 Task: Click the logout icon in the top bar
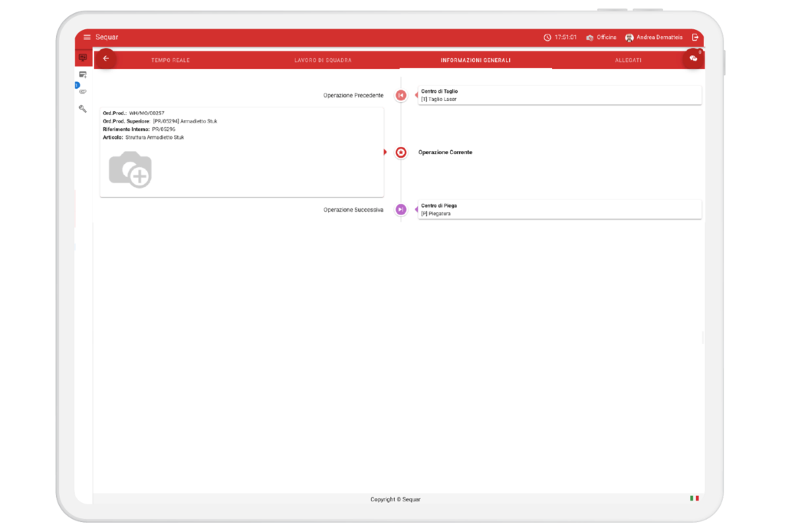click(695, 38)
